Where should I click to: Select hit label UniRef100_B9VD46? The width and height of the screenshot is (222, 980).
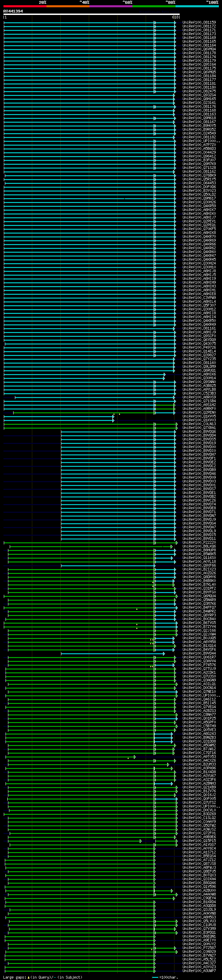[199, 473]
